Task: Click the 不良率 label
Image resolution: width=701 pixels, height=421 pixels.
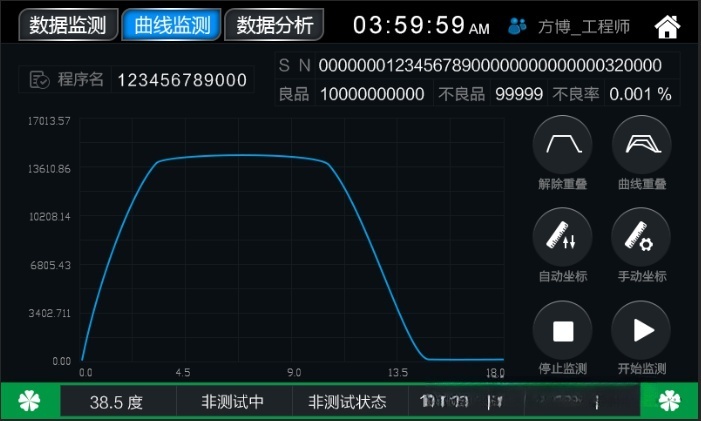Action: pos(576,94)
